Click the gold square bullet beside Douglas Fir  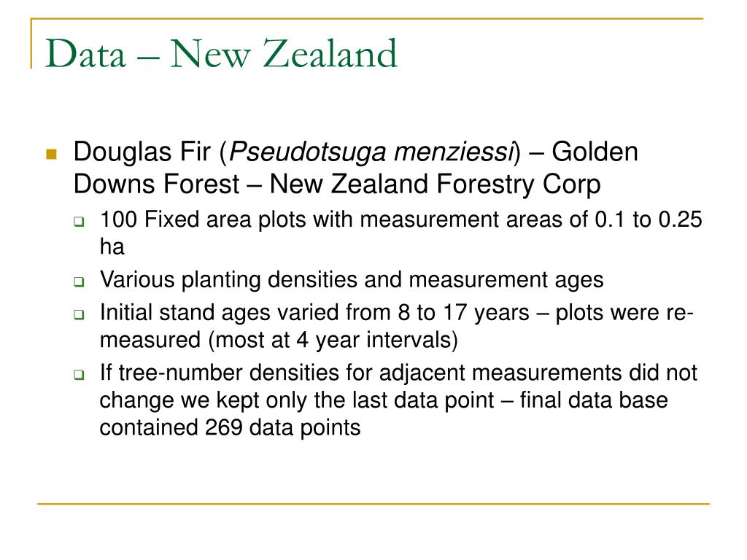coord(52,154)
